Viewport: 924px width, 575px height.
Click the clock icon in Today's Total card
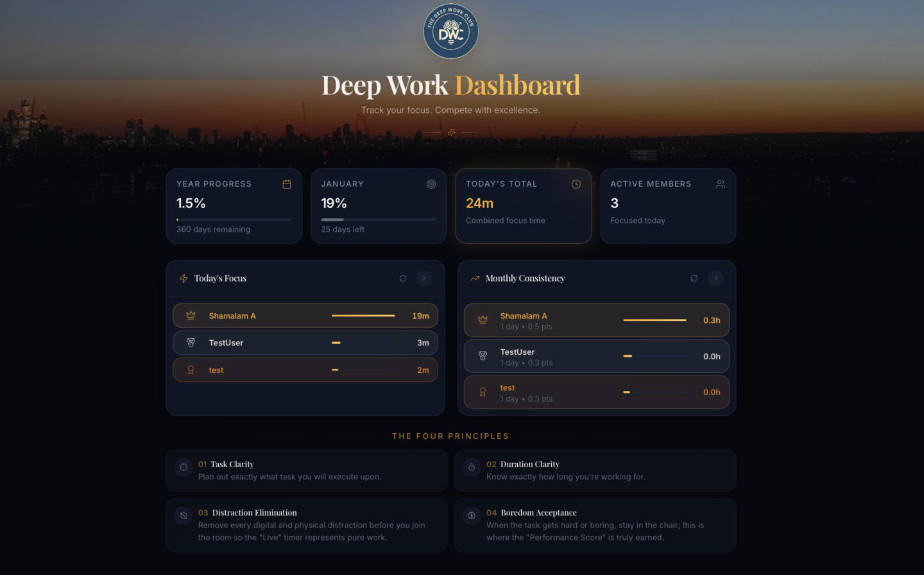[576, 184]
